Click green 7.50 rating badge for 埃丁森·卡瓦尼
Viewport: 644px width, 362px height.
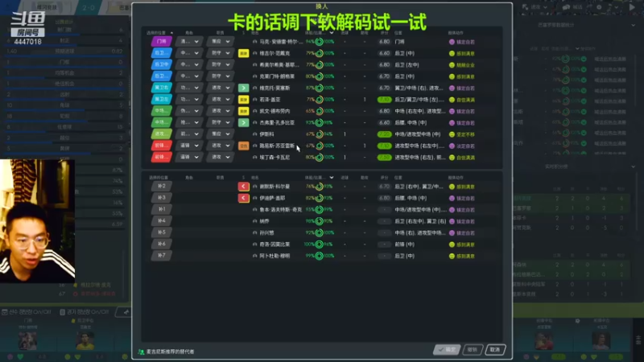(385, 158)
